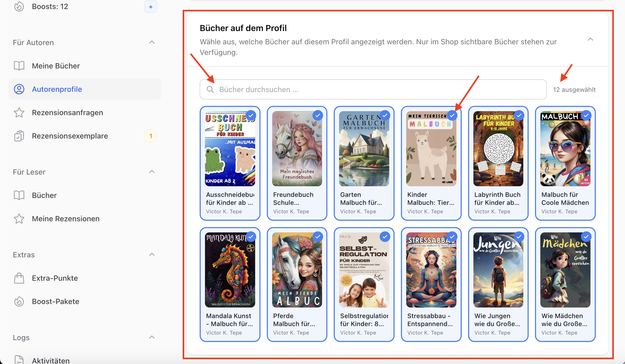Click the Boost-Pakete flame icon

[x=19, y=301]
